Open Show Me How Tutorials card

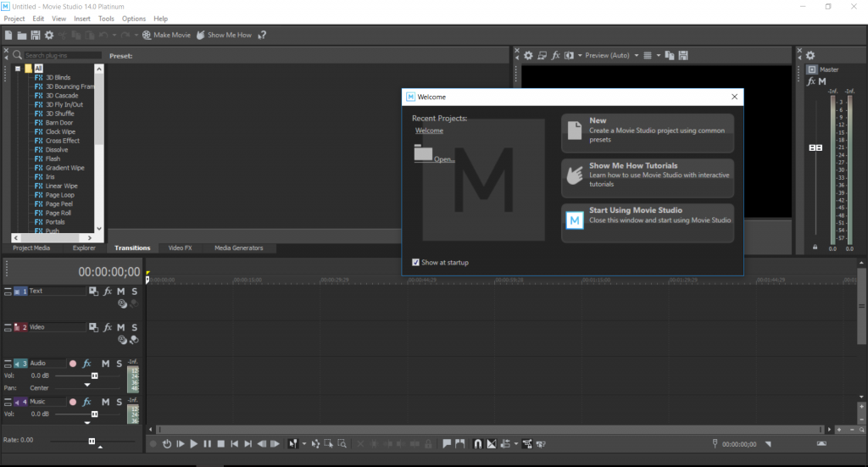(648, 178)
